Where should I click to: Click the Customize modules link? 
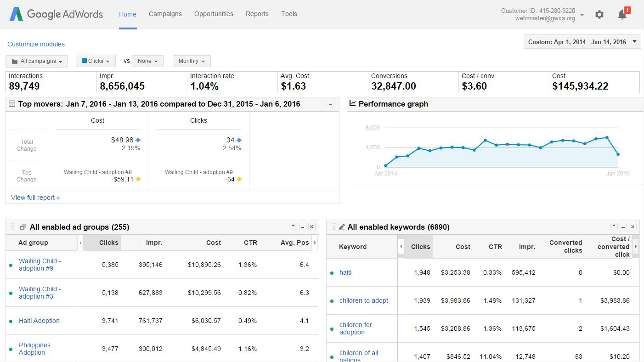(x=36, y=44)
